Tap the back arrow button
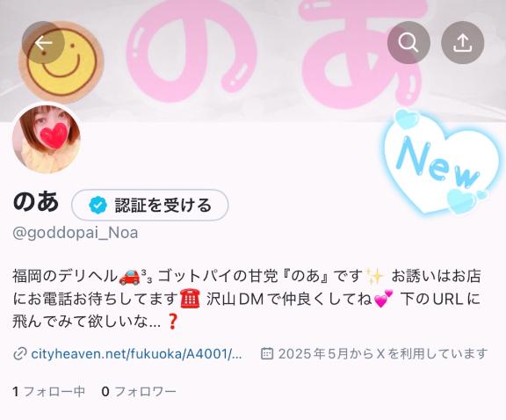Viewport: 506px width, 420px height. (x=43, y=42)
